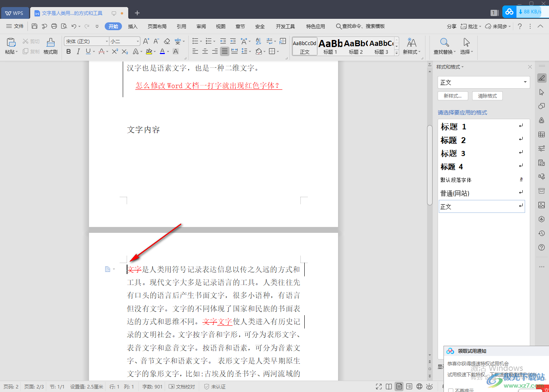Click the full screen icon in status bar

[379, 387]
